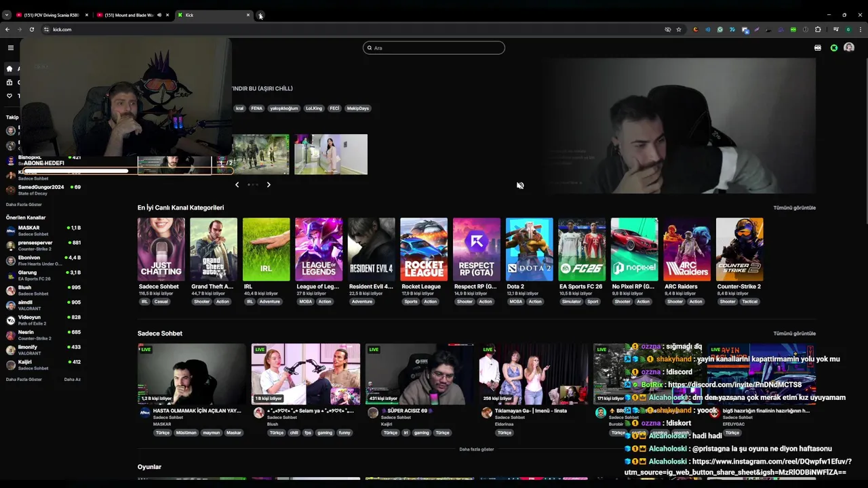This screenshot has width=868, height=488.
Task: Reload the kick.com page
Action: click(31, 29)
